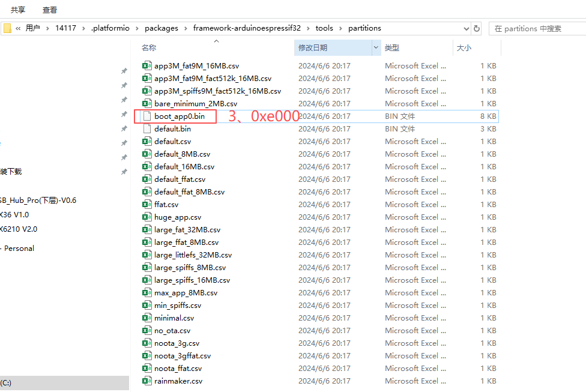Image resolution: width=586 pixels, height=392 pixels.
Task: Sort by 修改日期 column header
Action: click(313, 48)
